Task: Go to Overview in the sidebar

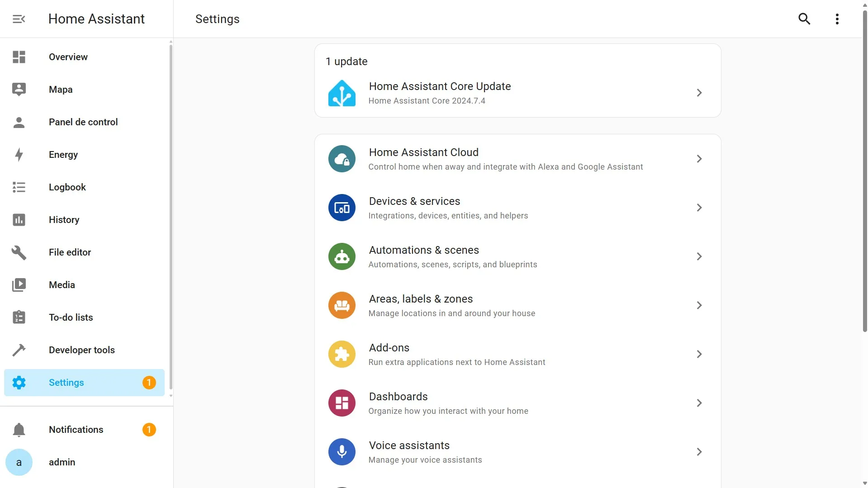Action: pos(84,57)
